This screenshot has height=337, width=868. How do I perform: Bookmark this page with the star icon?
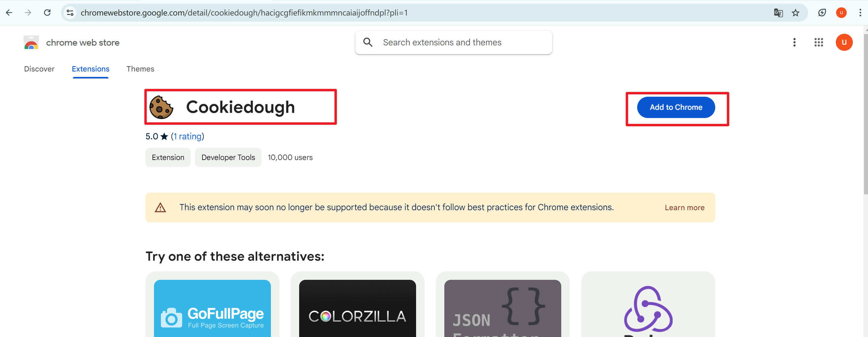tap(795, 13)
